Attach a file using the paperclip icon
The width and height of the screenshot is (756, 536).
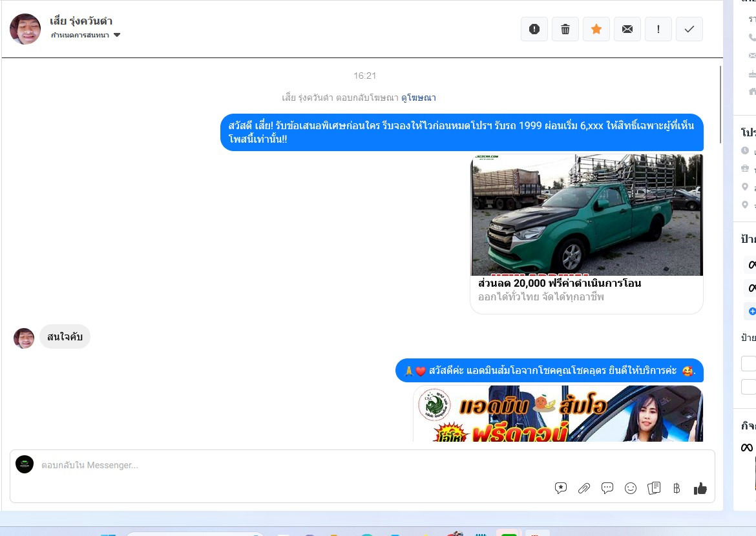coord(584,488)
